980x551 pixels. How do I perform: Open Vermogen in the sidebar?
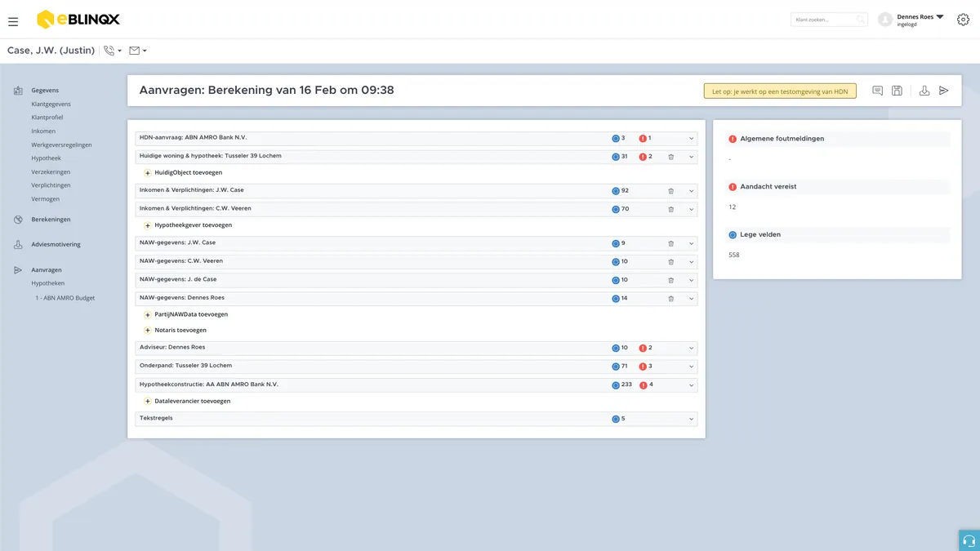(x=45, y=199)
